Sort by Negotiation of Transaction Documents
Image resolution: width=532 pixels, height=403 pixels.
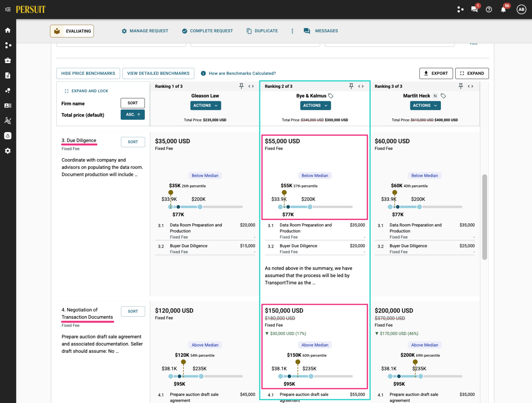pos(133,311)
